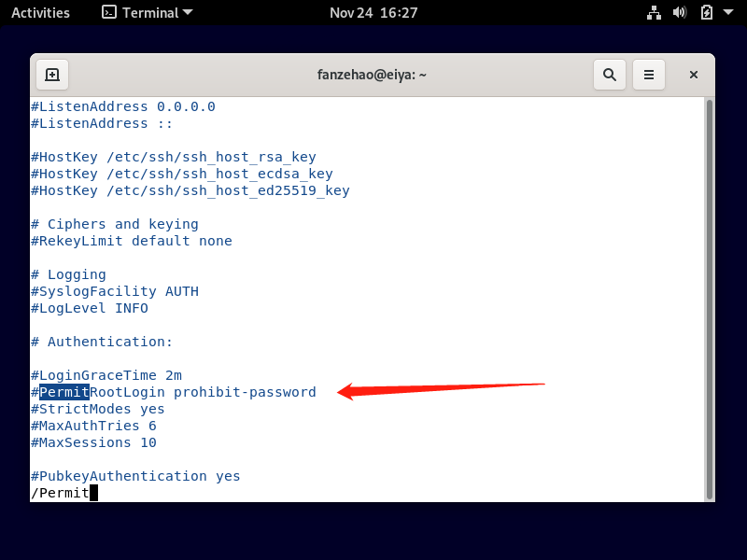Viewport: 747px width, 560px height.
Task: Expand the system menu arrow
Action: [x=728, y=13]
